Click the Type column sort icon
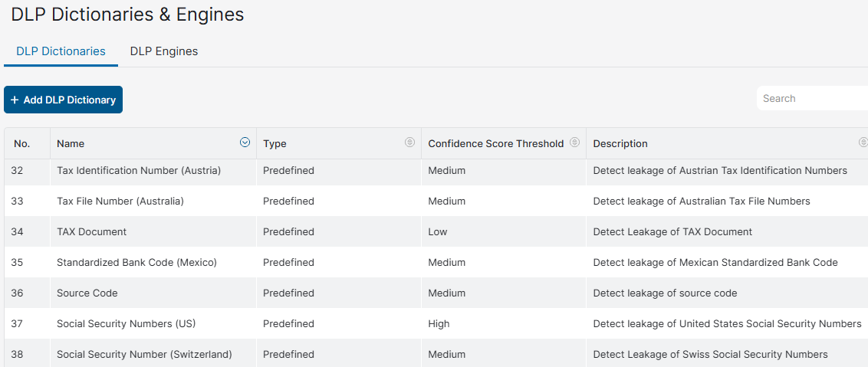 pos(409,143)
